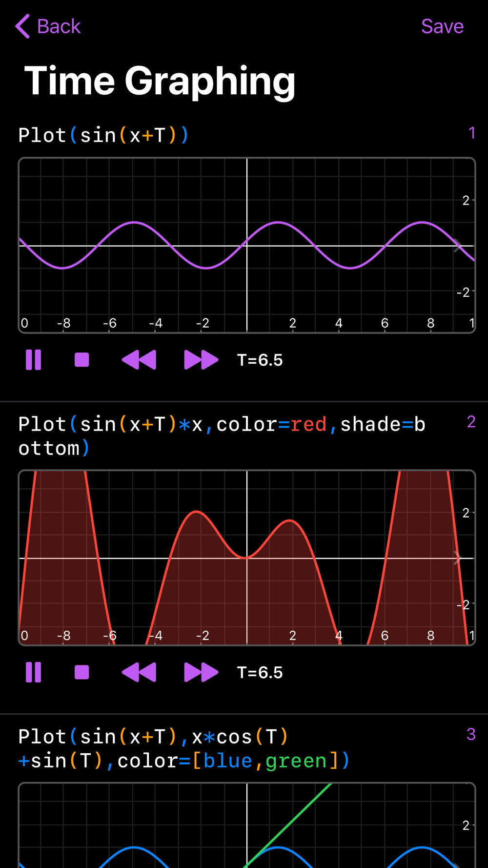488x868 pixels.
Task: Select line number 3
Action: (471, 734)
